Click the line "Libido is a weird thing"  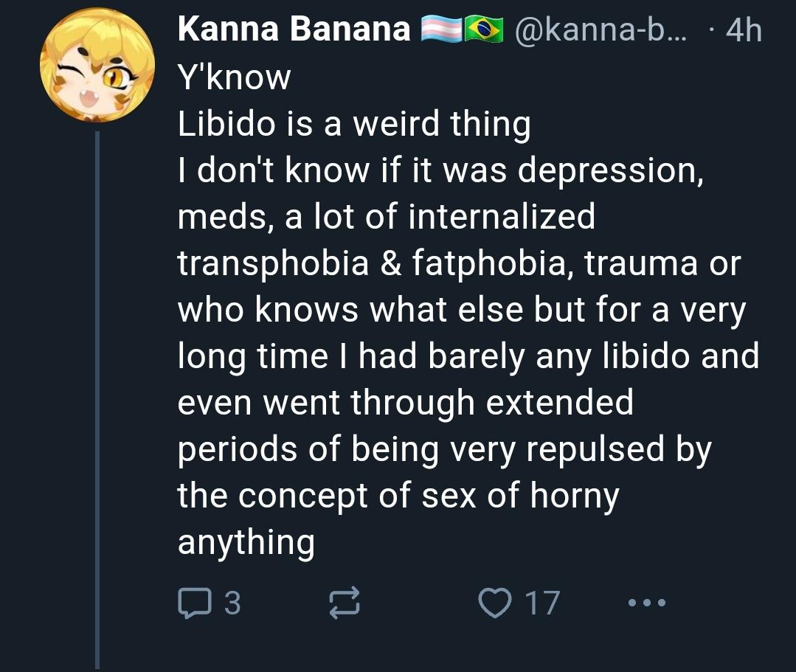pos(354,124)
